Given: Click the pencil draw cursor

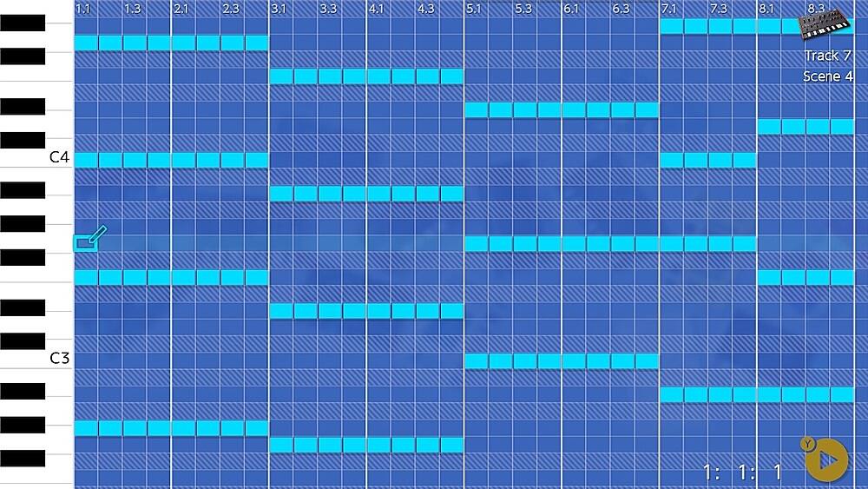Looking at the screenshot, I should point(89,239).
